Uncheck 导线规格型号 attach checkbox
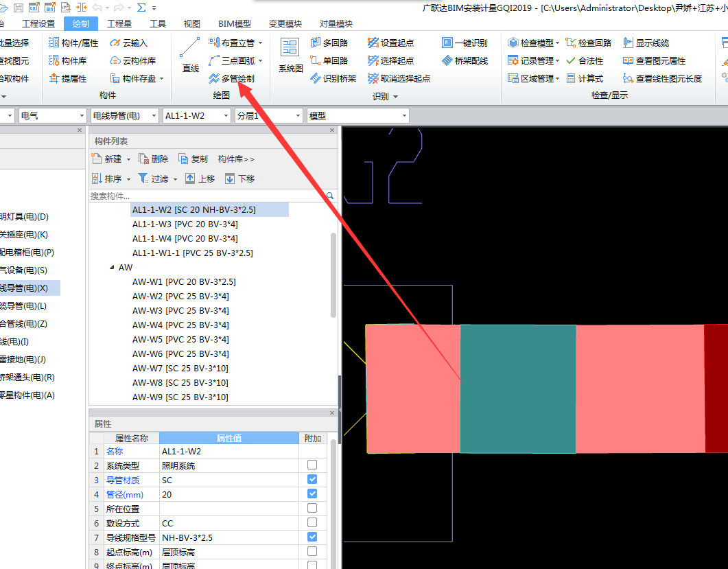 312,537
